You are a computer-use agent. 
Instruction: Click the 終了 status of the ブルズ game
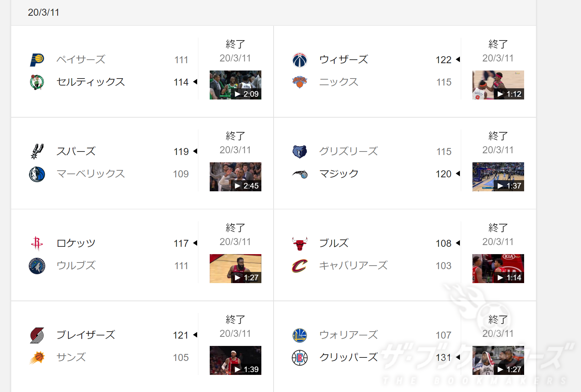click(498, 228)
